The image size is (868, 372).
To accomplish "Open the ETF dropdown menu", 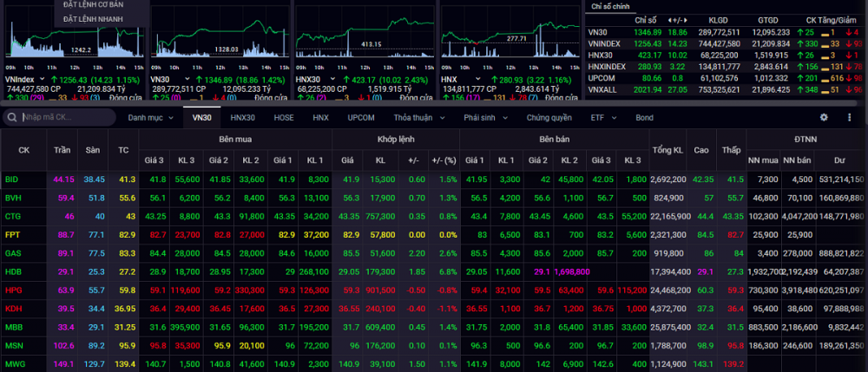I will (602, 117).
